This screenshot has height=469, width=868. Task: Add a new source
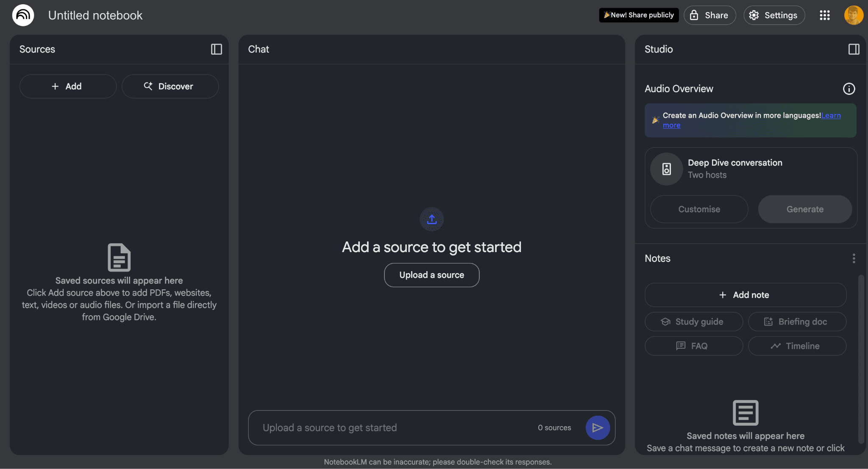pyautogui.click(x=68, y=86)
